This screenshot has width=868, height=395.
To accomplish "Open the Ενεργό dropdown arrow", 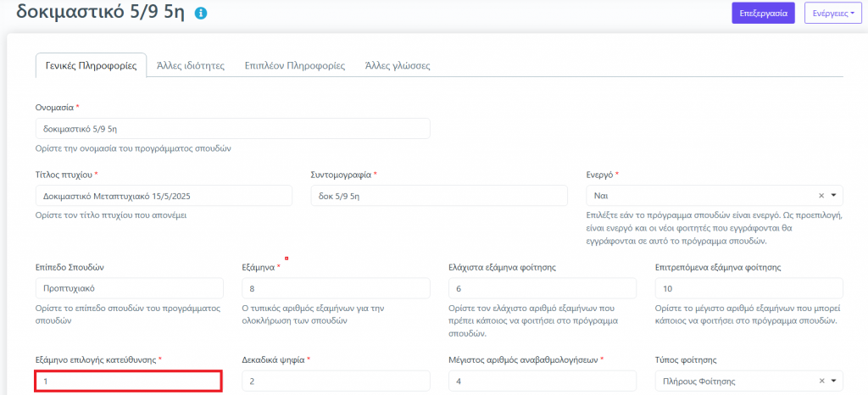I will pyautogui.click(x=833, y=195).
